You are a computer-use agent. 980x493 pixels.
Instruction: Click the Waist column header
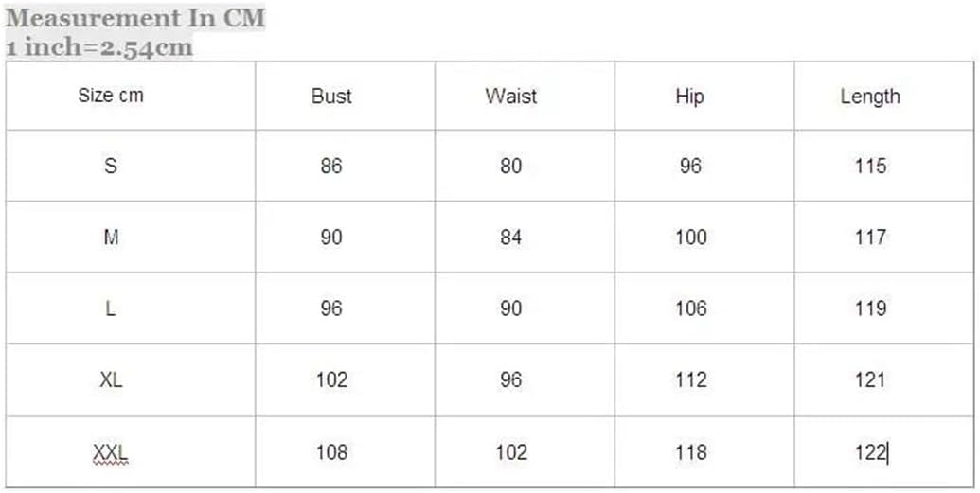510,97
